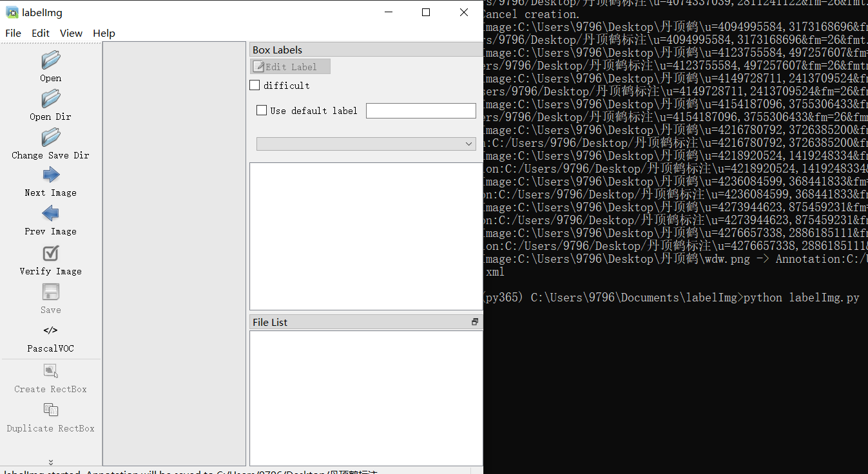Viewport: 868px width, 474px height.
Task: Click the Open Dir folder icon
Action: [x=51, y=99]
